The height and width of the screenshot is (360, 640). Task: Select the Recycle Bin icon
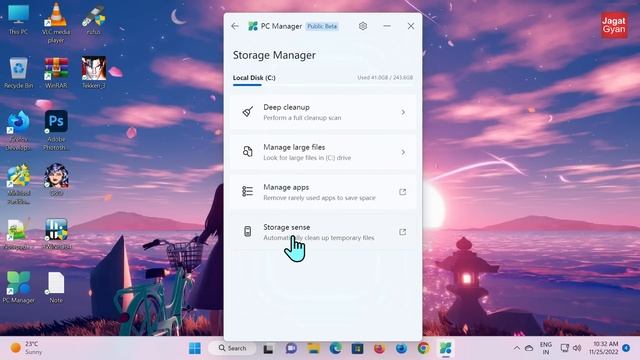point(18,73)
